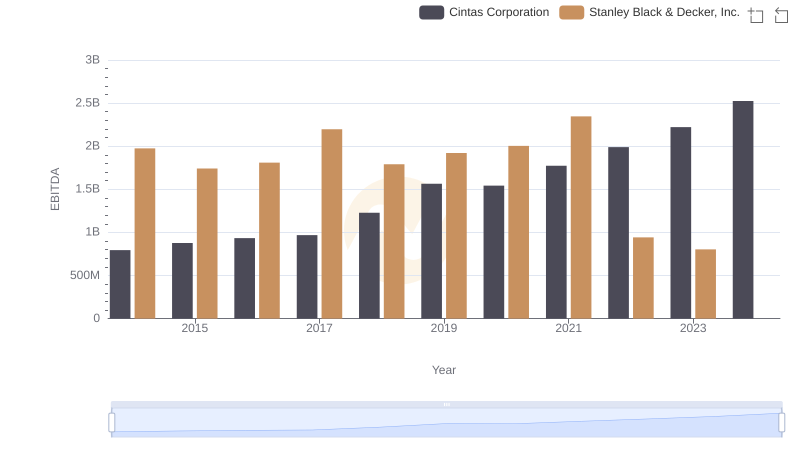Grab the left handle of the zoom slider
This screenshot has width=800, height=461.
click(112, 423)
